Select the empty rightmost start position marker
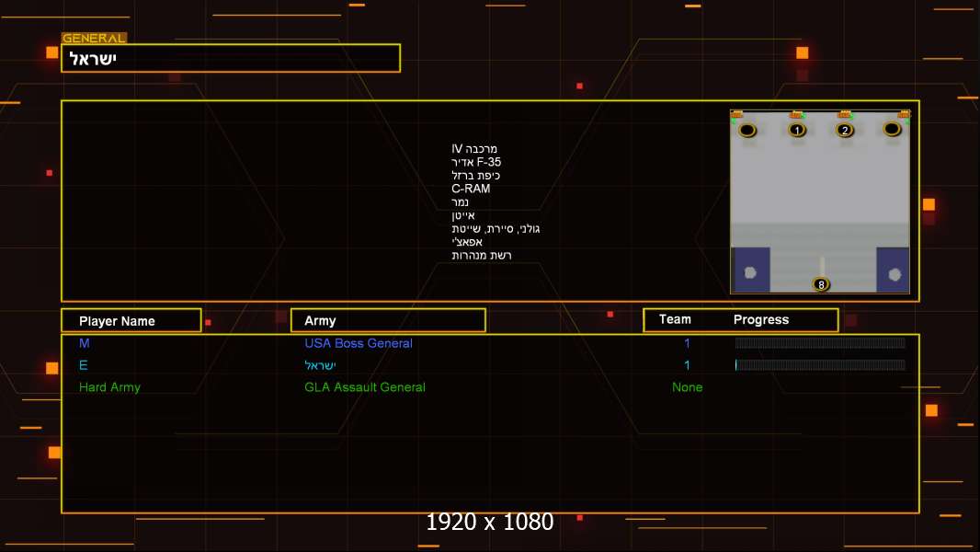 (892, 129)
